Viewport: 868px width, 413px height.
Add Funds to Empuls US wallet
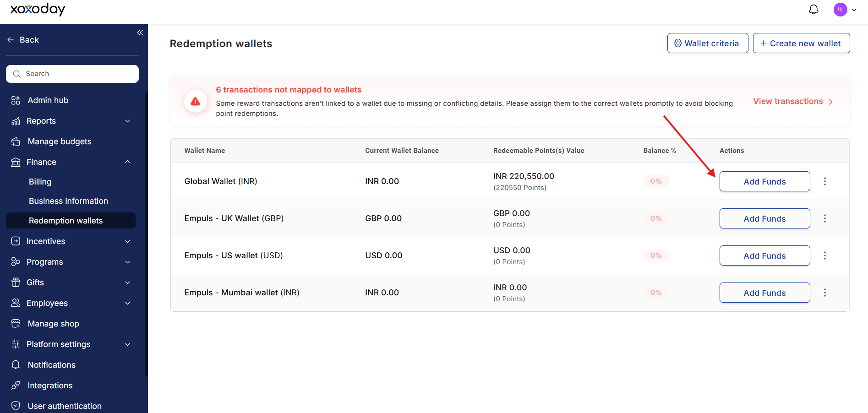[764, 255]
